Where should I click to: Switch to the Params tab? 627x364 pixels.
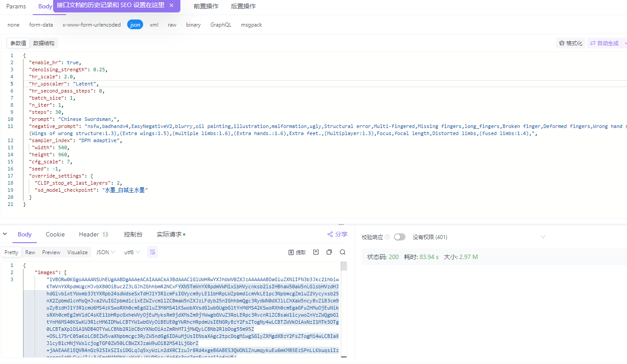click(16, 6)
